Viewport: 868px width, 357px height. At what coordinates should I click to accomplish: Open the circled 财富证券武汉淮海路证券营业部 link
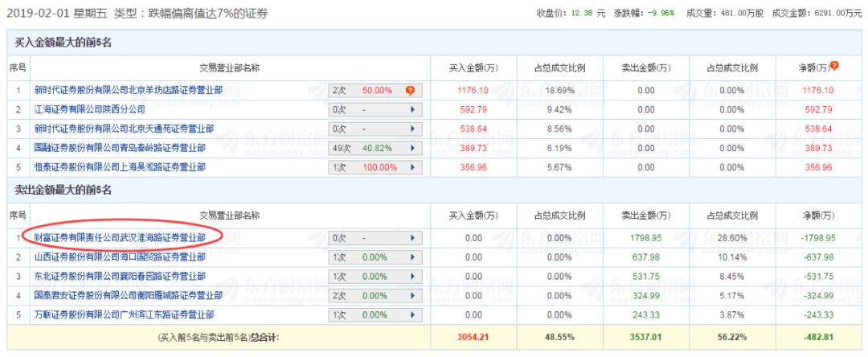(x=120, y=238)
